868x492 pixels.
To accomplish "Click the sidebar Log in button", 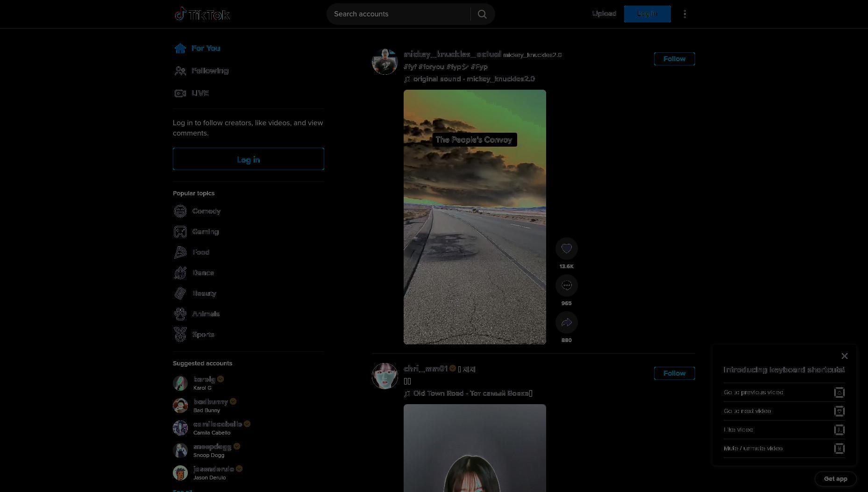I will pyautogui.click(x=249, y=159).
